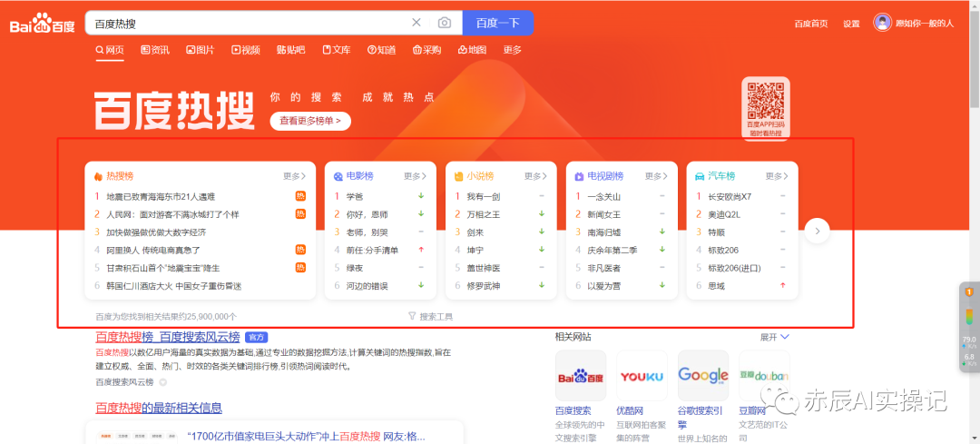Image resolution: width=980 pixels, height=444 pixels.
Task: Open TV series 一念关山
Action: (x=603, y=196)
